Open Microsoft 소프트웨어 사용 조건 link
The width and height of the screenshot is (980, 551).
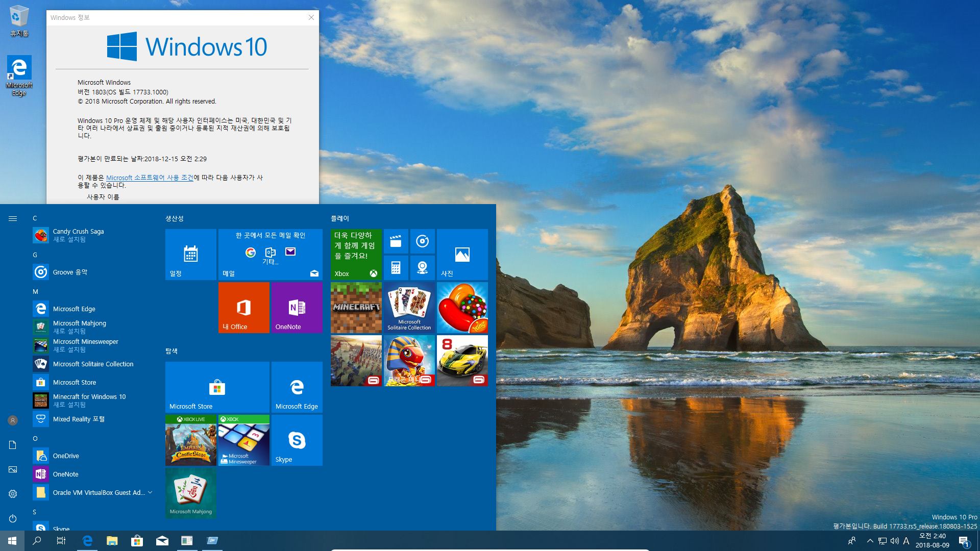point(150,178)
